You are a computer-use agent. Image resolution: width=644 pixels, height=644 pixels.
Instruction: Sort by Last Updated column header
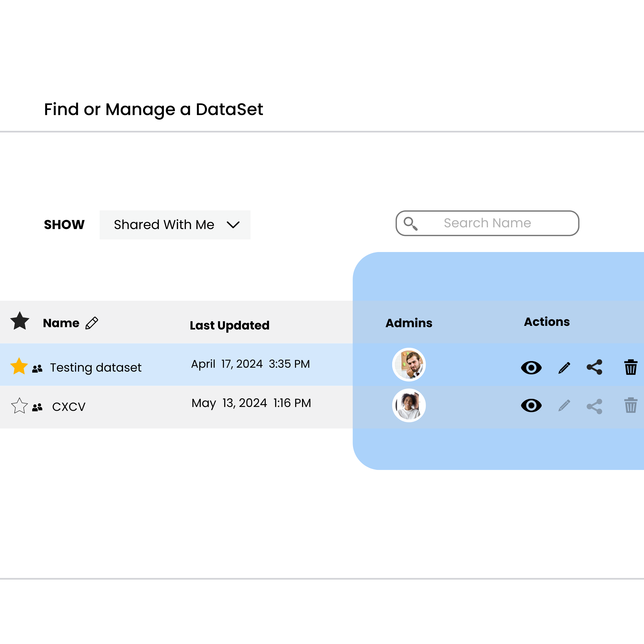point(229,325)
